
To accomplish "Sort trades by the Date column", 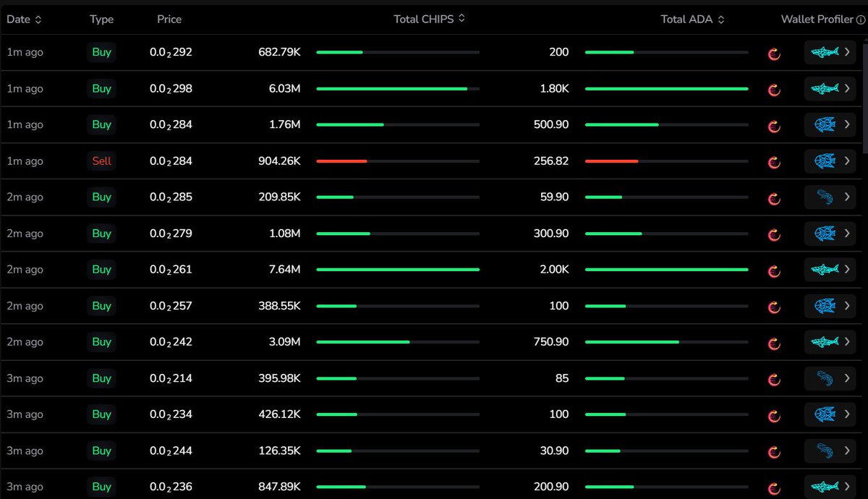I will (x=25, y=20).
